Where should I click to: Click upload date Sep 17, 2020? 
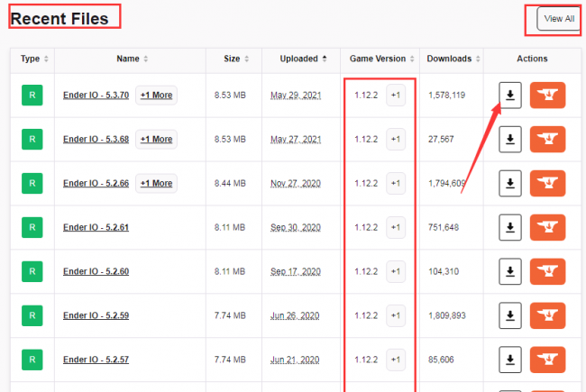pos(296,272)
